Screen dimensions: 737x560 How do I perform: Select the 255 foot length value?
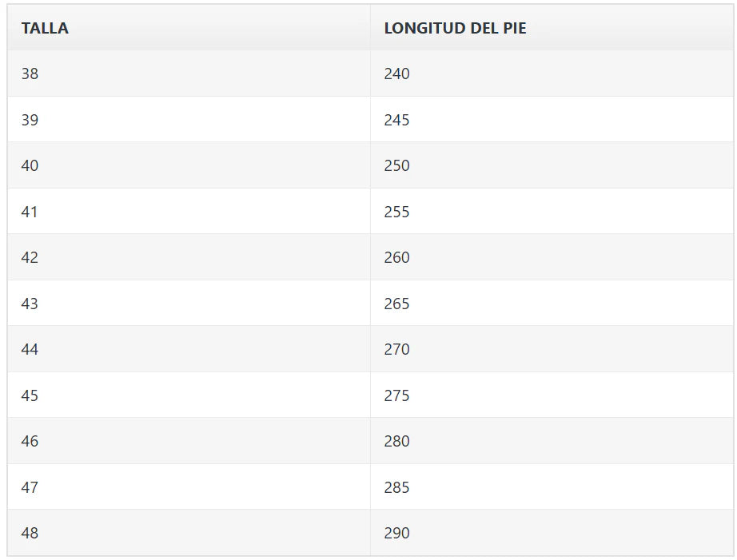396,212
